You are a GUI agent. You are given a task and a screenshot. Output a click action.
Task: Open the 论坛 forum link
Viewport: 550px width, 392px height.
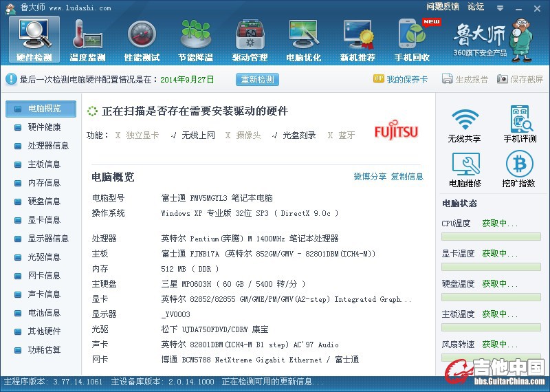tap(476, 7)
